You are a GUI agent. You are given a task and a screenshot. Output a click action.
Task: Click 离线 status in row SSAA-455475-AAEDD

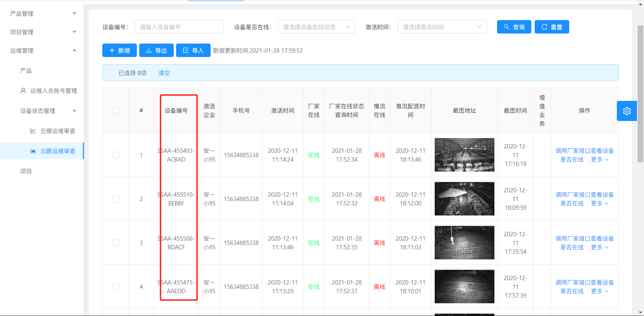pos(379,287)
